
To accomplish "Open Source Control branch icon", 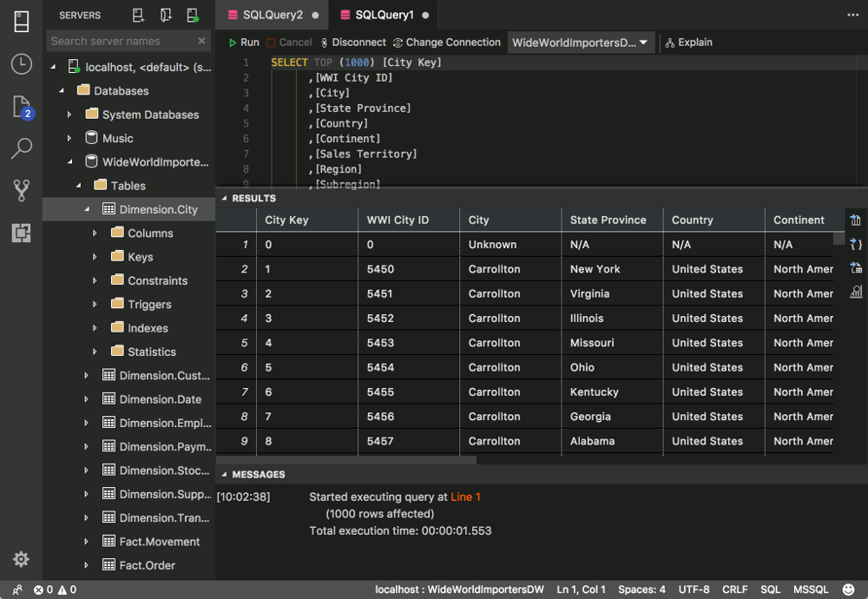I will [21, 190].
